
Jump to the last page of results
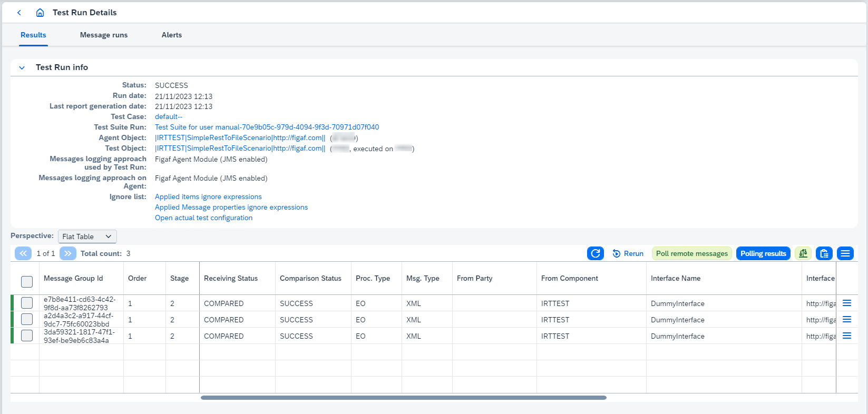68,253
